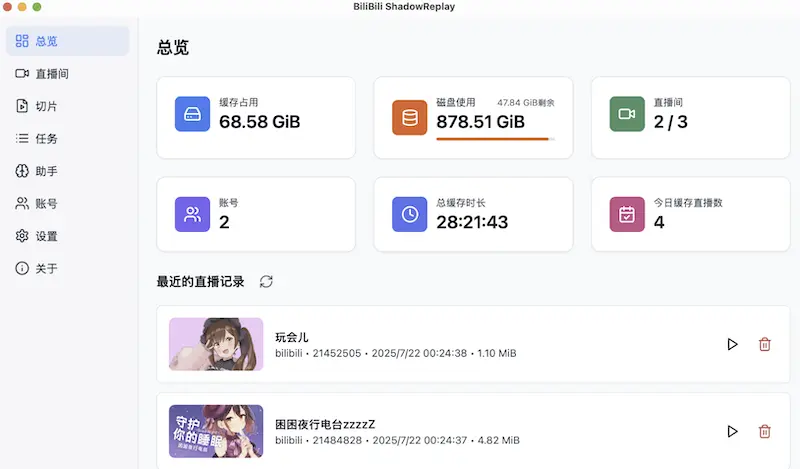800x469 pixels.
Task: Play the 玩会儿 recording
Action: (732, 344)
